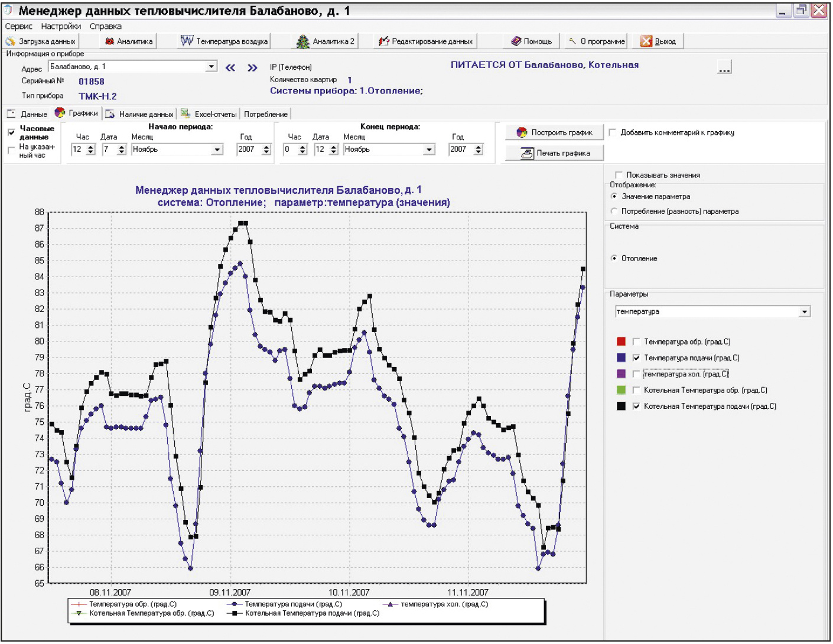Viewport: 833px width, 644px height.
Task: Click the blue Температура подачи swatch
Action: tap(621, 357)
